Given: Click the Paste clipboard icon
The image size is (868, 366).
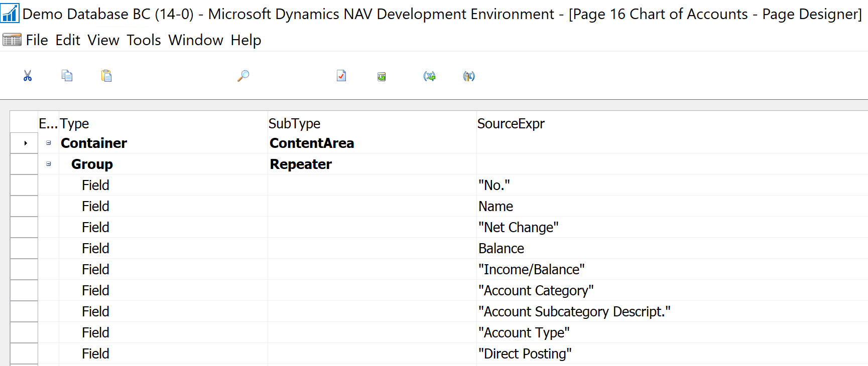Looking at the screenshot, I should (x=106, y=76).
